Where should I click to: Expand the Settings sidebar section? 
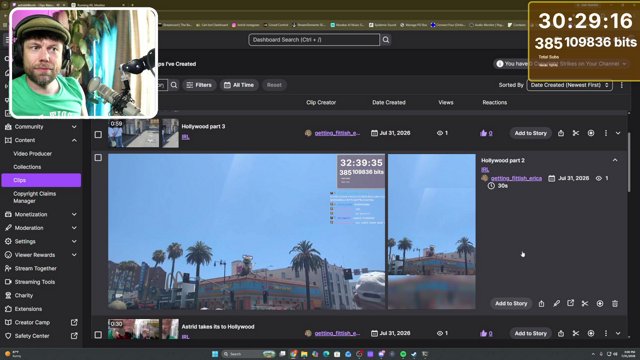click(41, 241)
